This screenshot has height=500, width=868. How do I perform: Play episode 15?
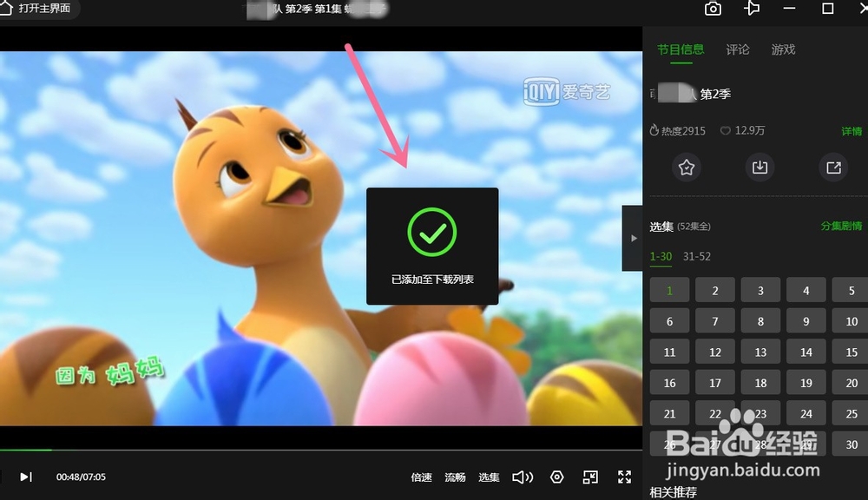pyautogui.click(x=851, y=352)
